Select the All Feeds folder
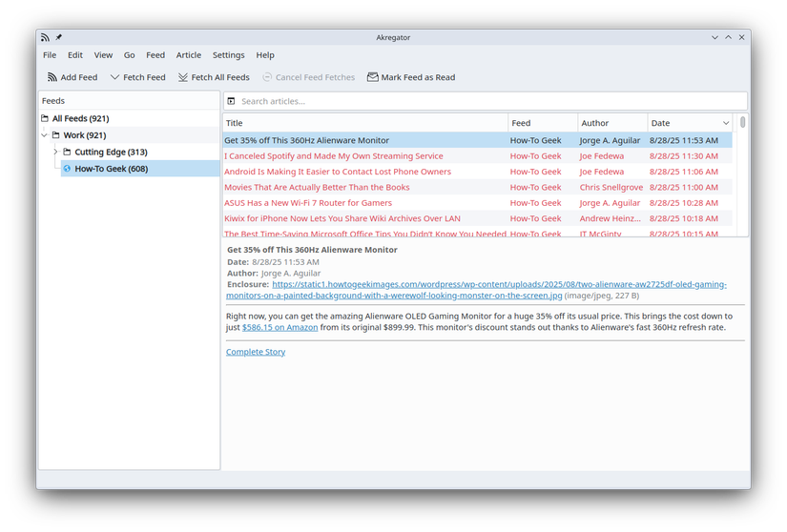Image resolution: width=787 pixels, height=532 pixels. point(80,119)
